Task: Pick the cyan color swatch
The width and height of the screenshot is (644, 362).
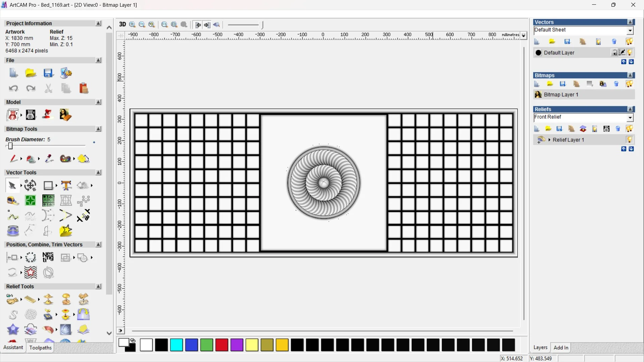Action: coord(176,345)
